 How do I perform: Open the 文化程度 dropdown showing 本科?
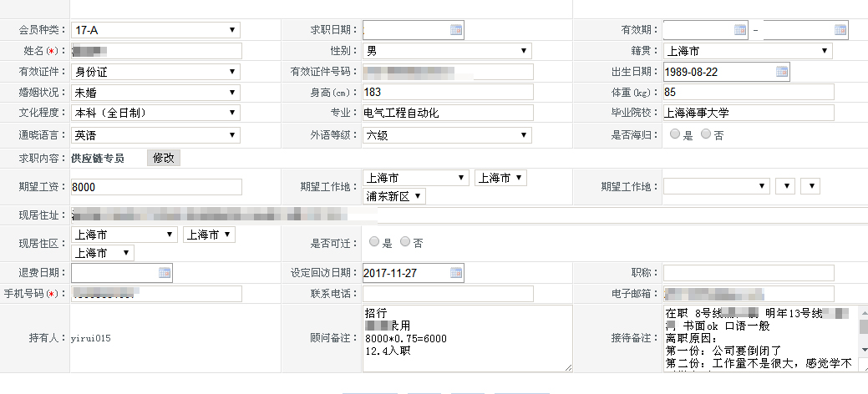coord(156,113)
